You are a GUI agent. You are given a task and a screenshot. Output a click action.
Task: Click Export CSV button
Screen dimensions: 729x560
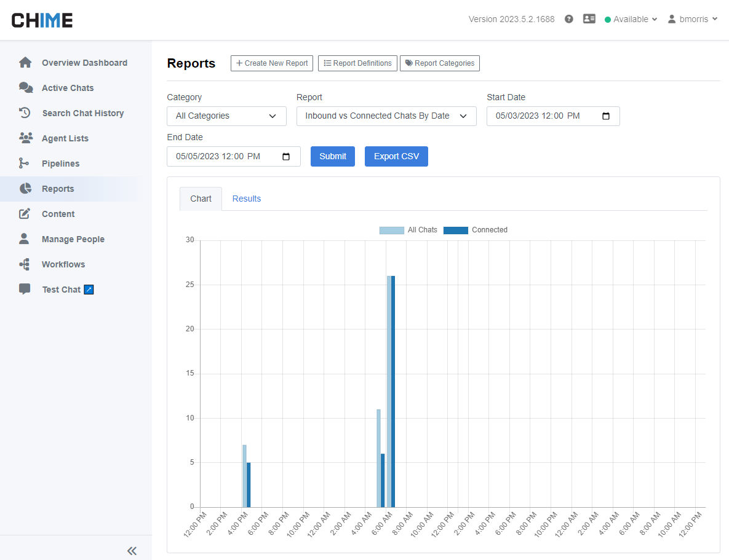pos(396,156)
